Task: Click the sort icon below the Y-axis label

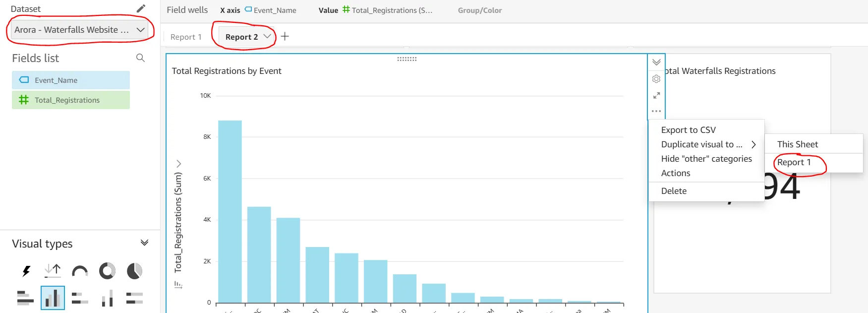Action: point(178,285)
